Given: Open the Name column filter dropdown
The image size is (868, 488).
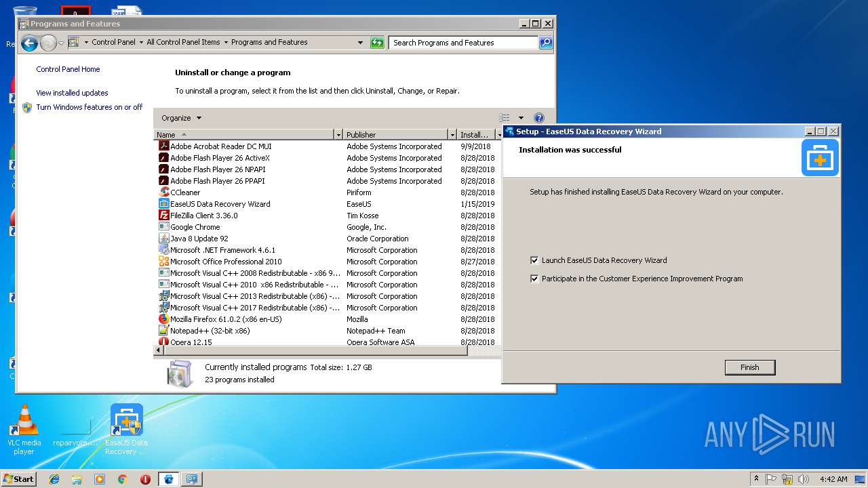Looking at the screenshot, I should pos(338,134).
